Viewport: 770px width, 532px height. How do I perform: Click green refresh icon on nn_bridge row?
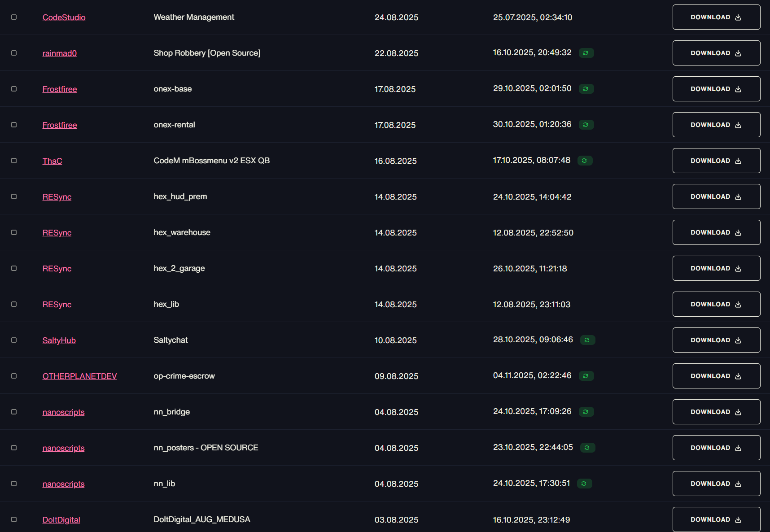tap(586, 412)
